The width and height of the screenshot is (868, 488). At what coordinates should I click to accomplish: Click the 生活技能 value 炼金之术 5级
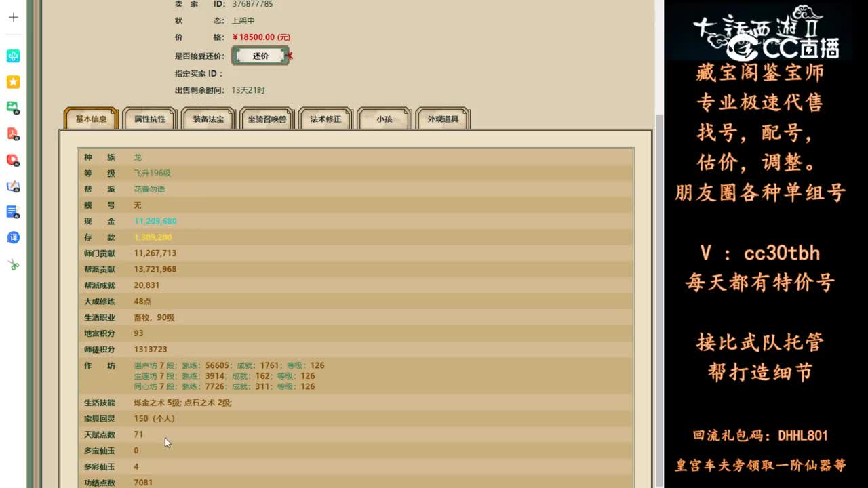(x=157, y=403)
